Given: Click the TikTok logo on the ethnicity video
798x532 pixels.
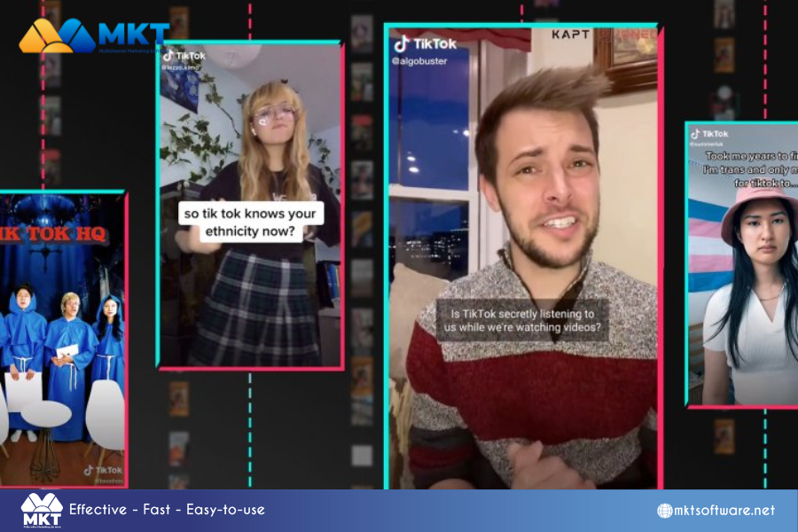Looking at the screenshot, I should coord(184,56).
